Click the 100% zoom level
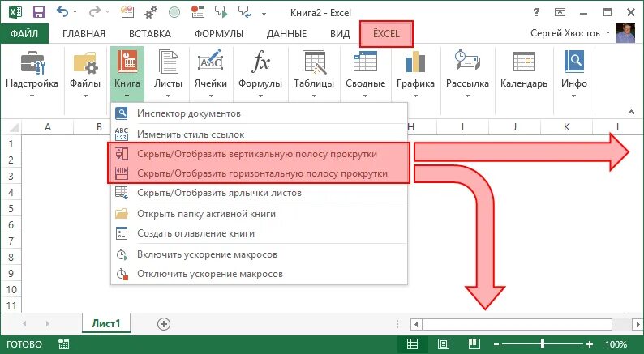The width and height of the screenshot is (644, 354). 616,344
